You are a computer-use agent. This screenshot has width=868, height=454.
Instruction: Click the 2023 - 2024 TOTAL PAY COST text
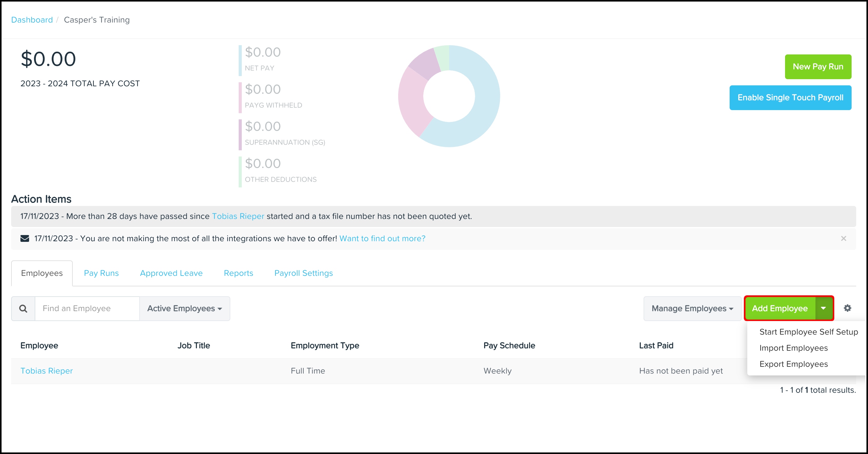point(80,84)
